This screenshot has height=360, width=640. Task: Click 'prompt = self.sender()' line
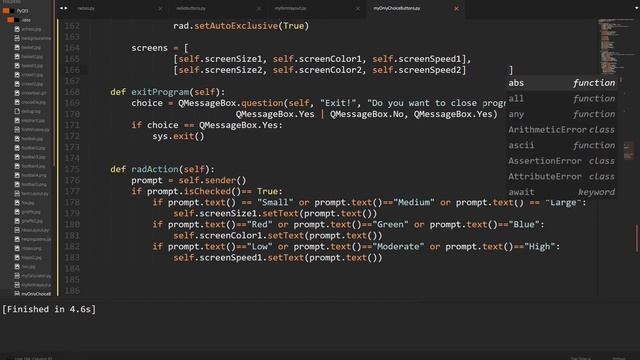pos(189,180)
